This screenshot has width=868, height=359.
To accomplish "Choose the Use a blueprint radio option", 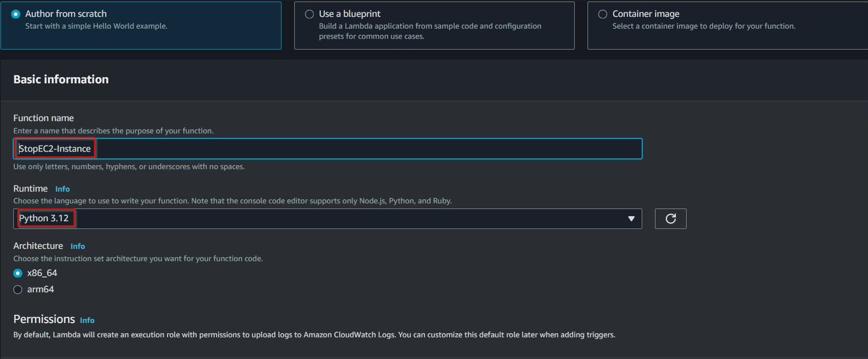I will 309,14.
